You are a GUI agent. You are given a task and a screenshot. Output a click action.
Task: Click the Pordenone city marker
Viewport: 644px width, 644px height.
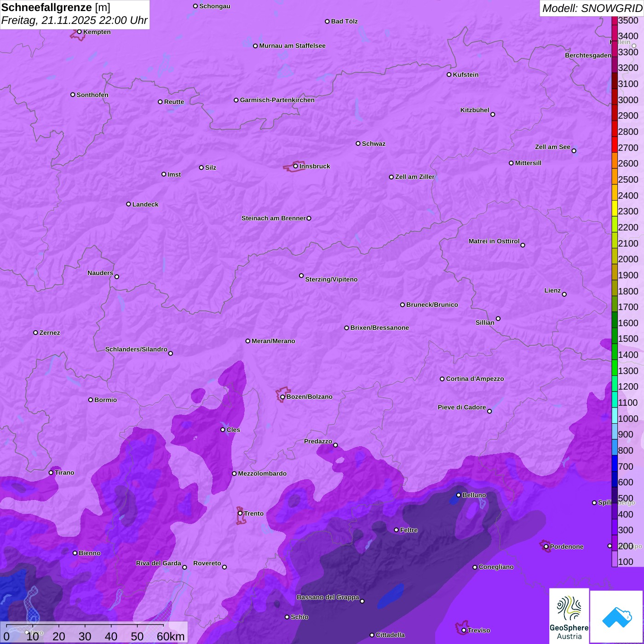[546, 546]
